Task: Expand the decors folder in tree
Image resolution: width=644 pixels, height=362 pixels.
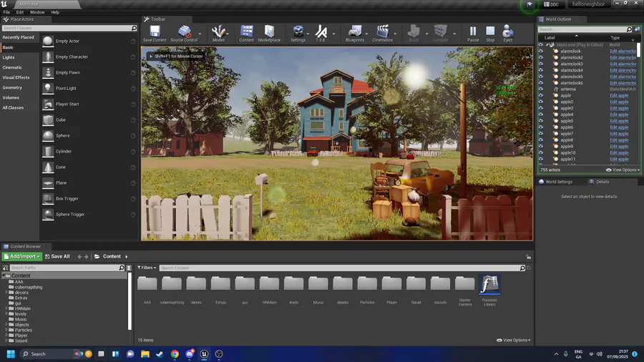Action: pos(6,293)
